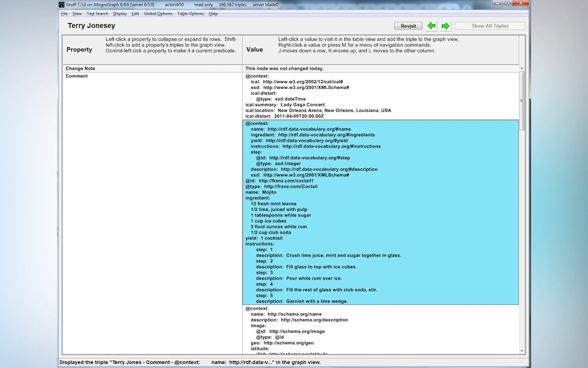The width and height of the screenshot is (588, 368).
Task: Click the Gruff application icon in title bar
Action: click(62, 5)
